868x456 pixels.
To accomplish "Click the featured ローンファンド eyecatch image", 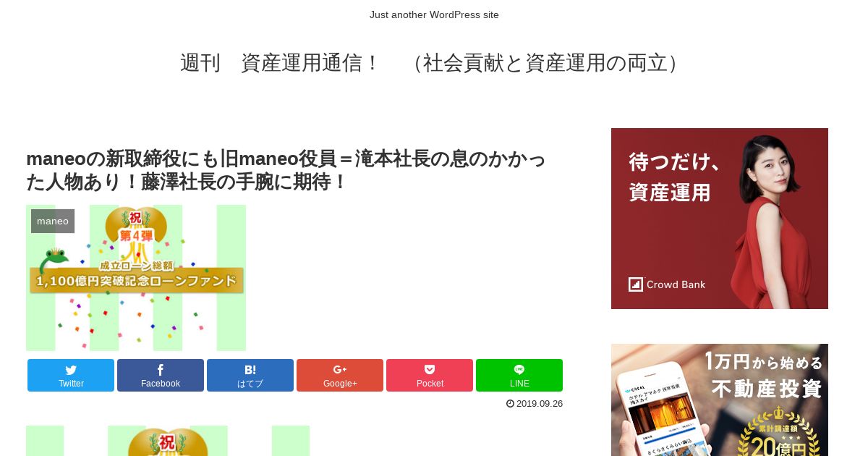I will [x=136, y=278].
